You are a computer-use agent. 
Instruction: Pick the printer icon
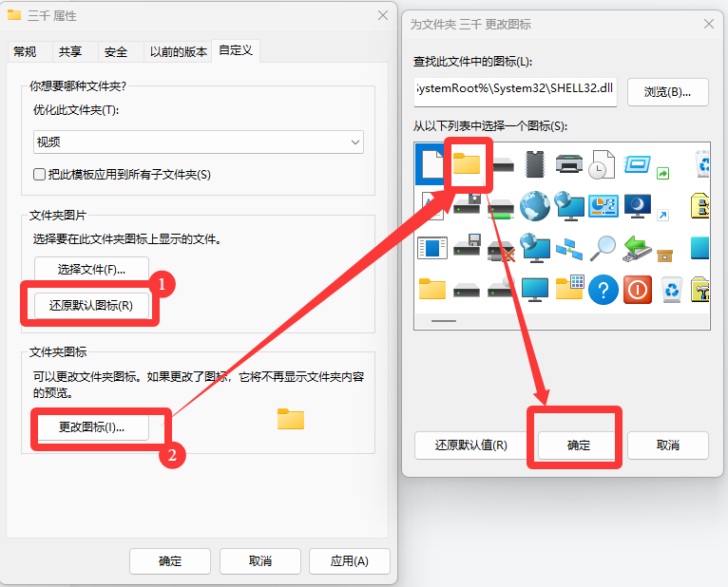click(568, 163)
